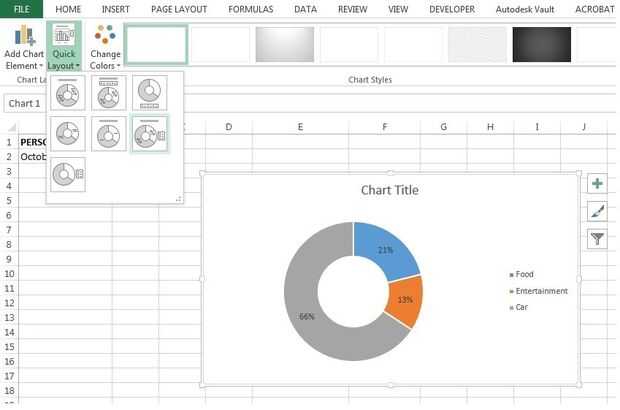Open the FORMULAS tab
Screen dimensions: 620x410
pos(251,9)
